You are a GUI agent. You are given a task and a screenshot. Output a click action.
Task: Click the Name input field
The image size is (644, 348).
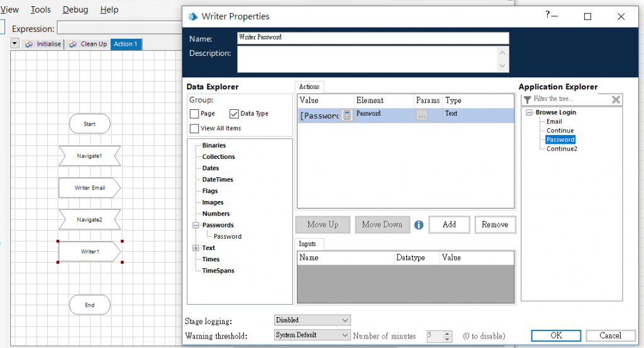pyautogui.click(x=373, y=38)
